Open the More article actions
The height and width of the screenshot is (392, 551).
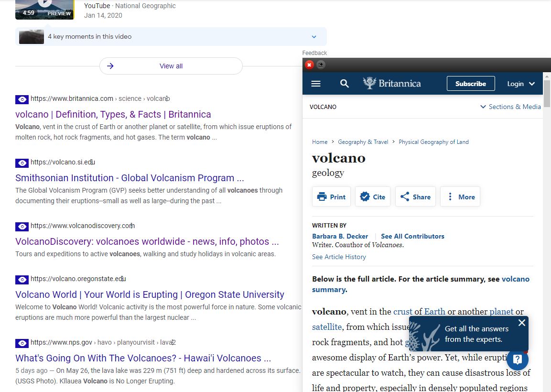pos(460,196)
